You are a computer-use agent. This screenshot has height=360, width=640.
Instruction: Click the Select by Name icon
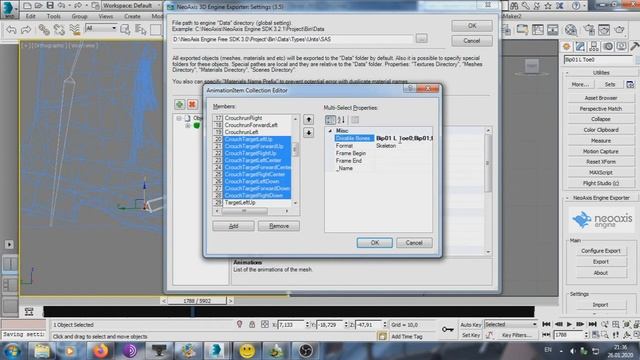click(x=140, y=29)
